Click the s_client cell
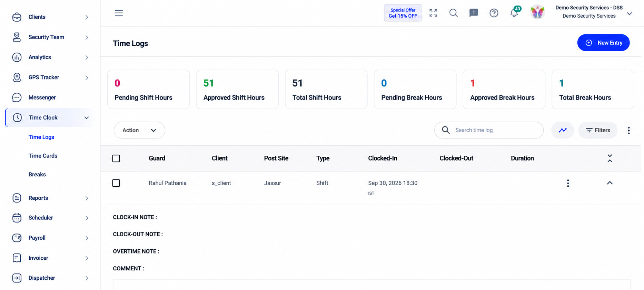The height and width of the screenshot is (290, 644). pyautogui.click(x=221, y=183)
